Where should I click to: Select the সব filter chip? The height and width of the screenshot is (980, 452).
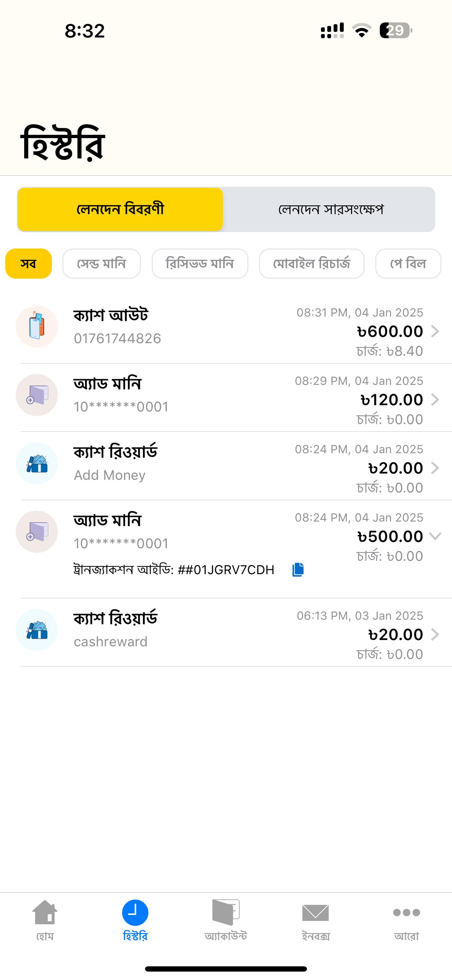(28, 264)
